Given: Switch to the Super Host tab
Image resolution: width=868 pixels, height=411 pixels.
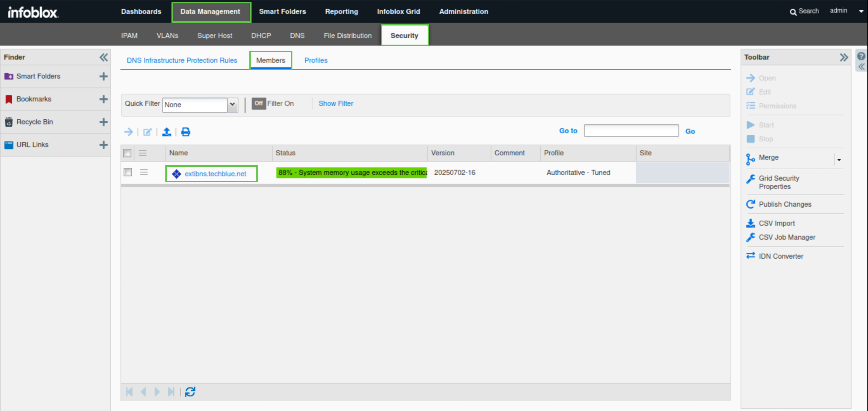Looking at the screenshot, I should (x=215, y=36).
